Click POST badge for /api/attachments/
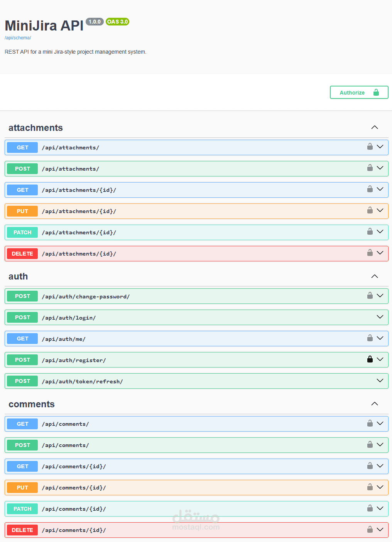 click(22, 169)
